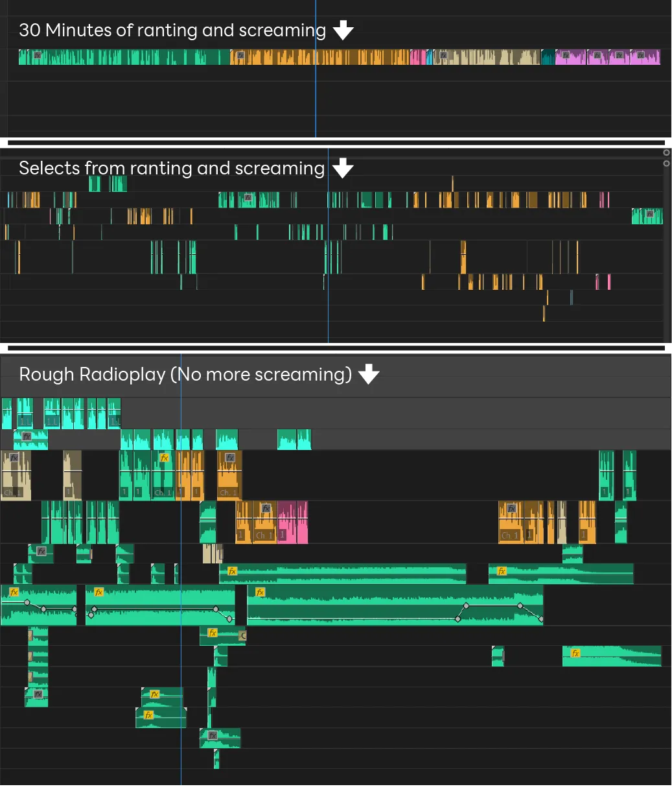Click the fx badge on the rightmost green clip in Selects
Viewport: 672px width, 791px height.
coord(650,213)
